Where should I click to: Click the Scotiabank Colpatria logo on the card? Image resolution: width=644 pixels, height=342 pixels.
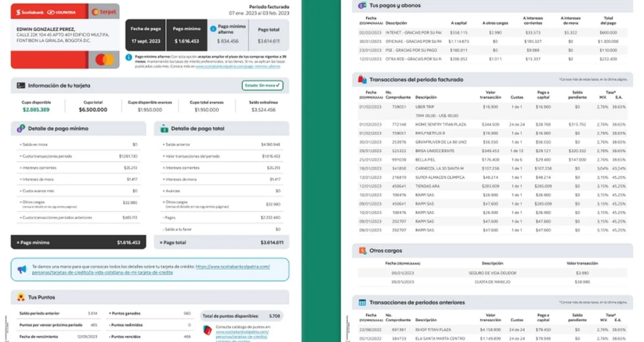45,12
